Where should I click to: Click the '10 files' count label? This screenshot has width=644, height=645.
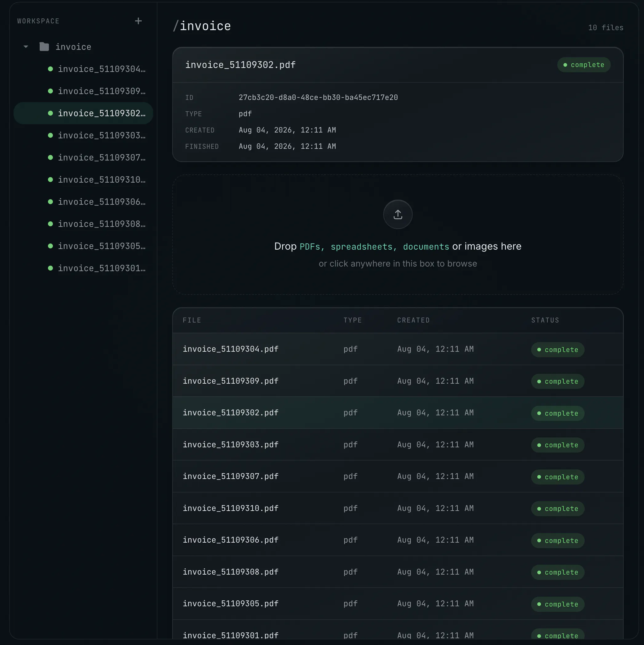(606, 28)
